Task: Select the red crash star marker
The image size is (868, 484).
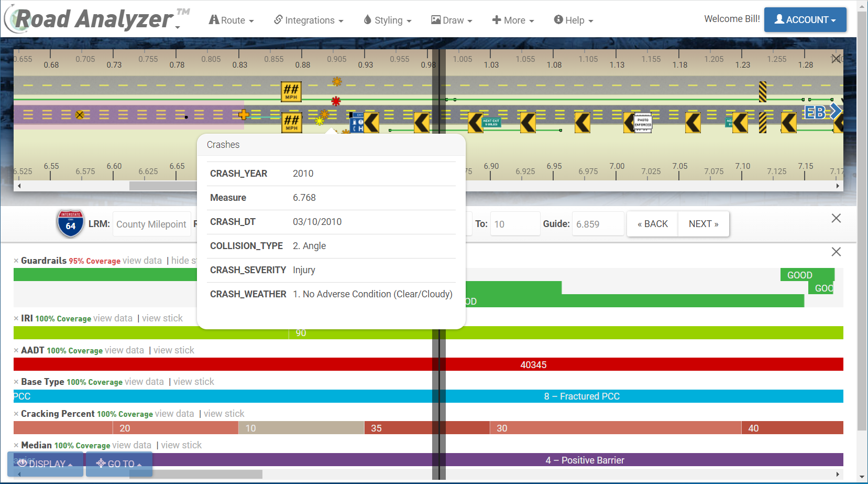Action: pyautogui.click(x=336, y=101)
